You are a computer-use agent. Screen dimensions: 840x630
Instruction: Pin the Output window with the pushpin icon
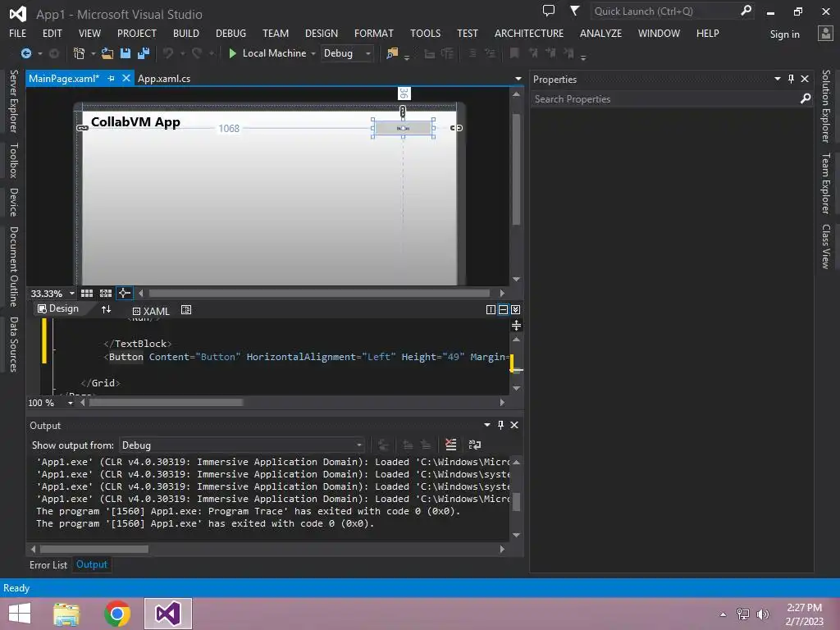pos(500,425)
